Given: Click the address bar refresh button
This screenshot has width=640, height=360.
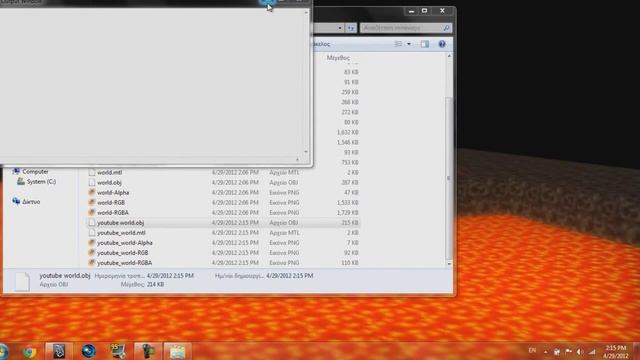Looking at the screenshot, I should (x=351, y=28).
